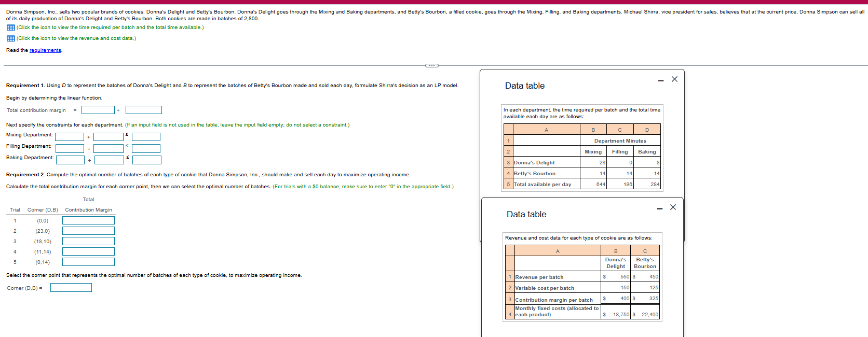The image size is (868, 337).
Task: Click the 'Corner (D,B)' column heading
Action: (43, 210)
